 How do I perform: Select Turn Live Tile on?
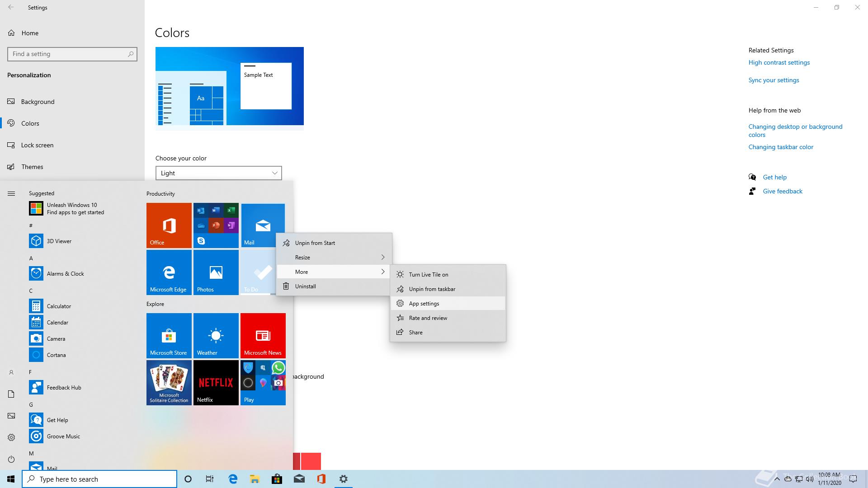click(448, 274)
